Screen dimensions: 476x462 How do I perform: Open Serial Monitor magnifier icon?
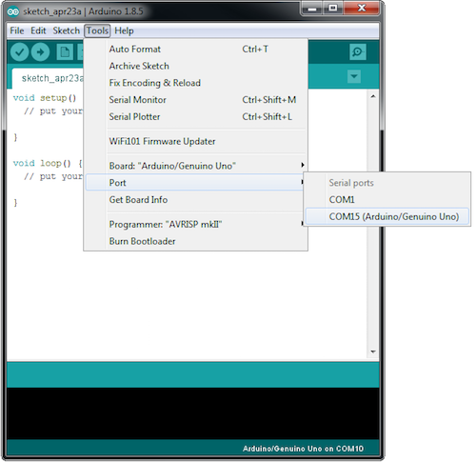(358, 51)
